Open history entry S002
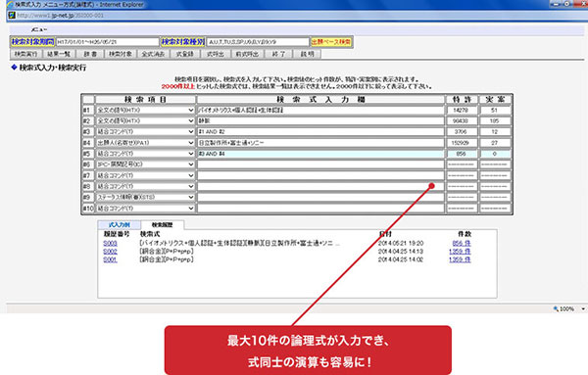Viewport: 588px width, 375px height. [110, 252]
